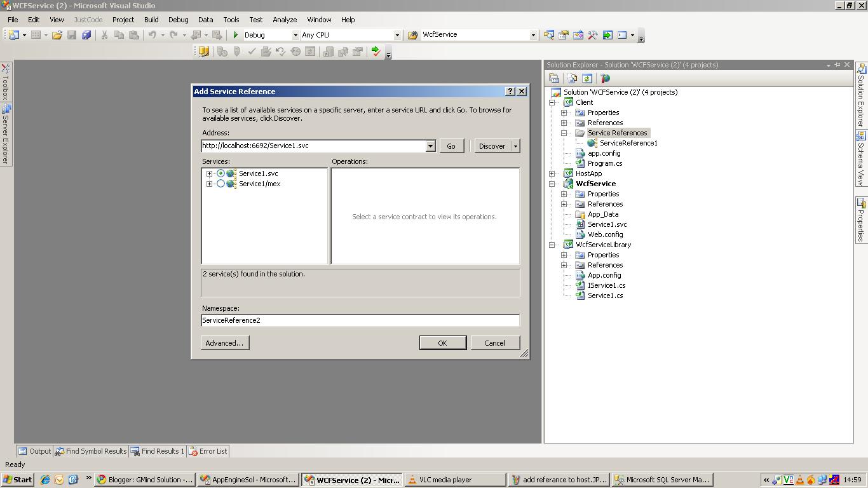Open Solution Explorer from the main toolbar icon
The image size is (868, 488).
click(548, 35)
